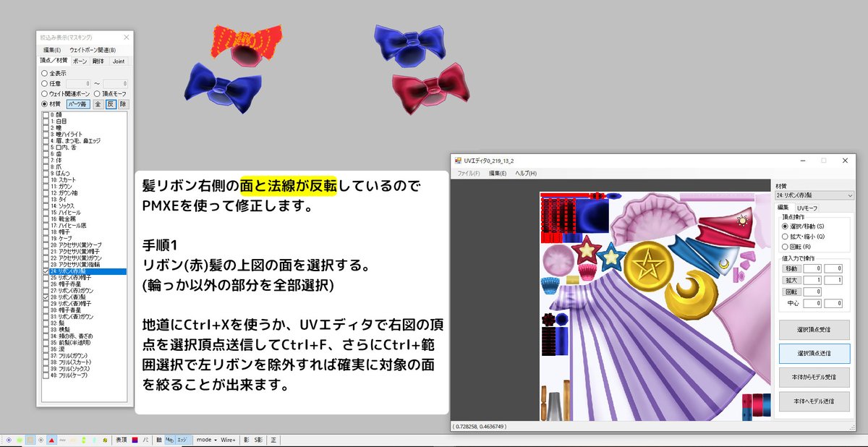Toggle the 表頂 vertex display button
The image size is (868, 447).
(x=121, y=440)
